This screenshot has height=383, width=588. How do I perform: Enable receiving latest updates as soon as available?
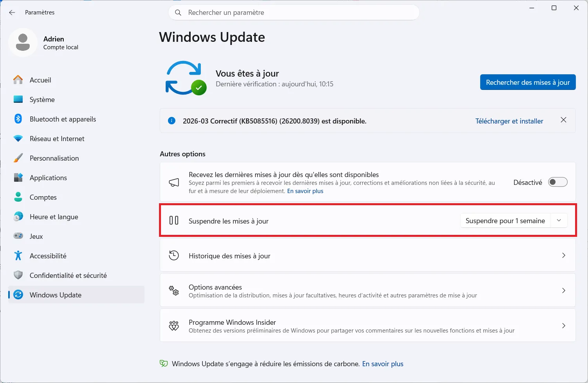pyautogui.click(x=558, y=182)
